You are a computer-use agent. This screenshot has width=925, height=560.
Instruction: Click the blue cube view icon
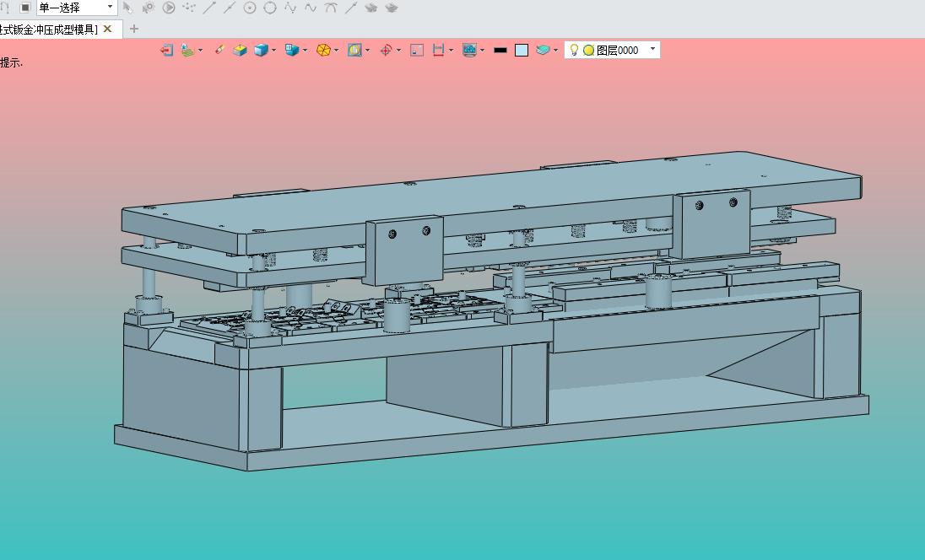pos(261,50)
